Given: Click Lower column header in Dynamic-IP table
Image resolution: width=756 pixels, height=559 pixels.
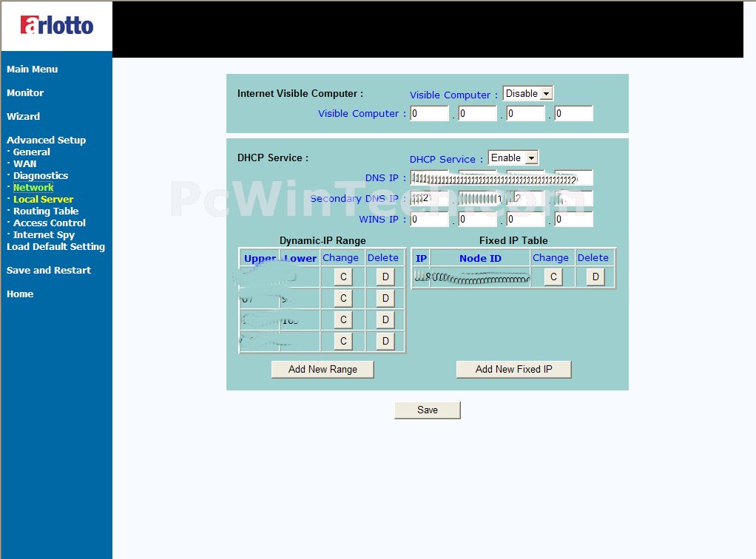Looking at the screenshot, I should click(x=300, y=258).
